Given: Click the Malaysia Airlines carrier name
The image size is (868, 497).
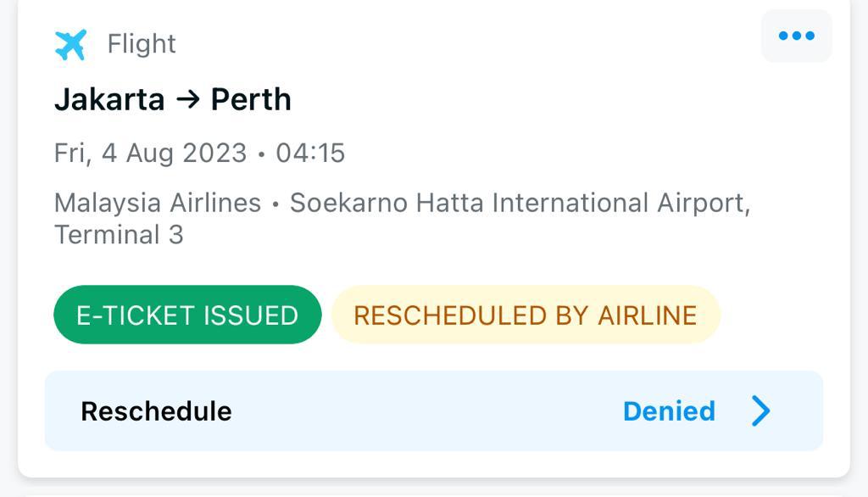Looking at the screenshot, I should click(x=158, y=204).
